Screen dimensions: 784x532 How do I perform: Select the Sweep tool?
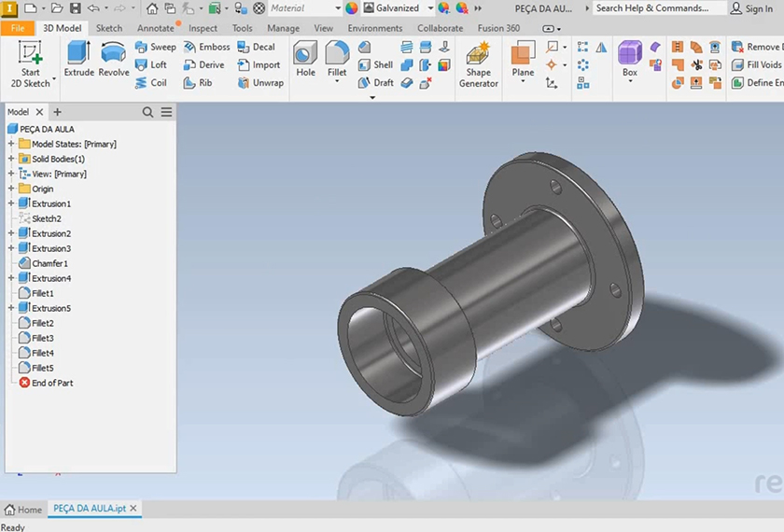pyautogui.click(x=155, y=47)
